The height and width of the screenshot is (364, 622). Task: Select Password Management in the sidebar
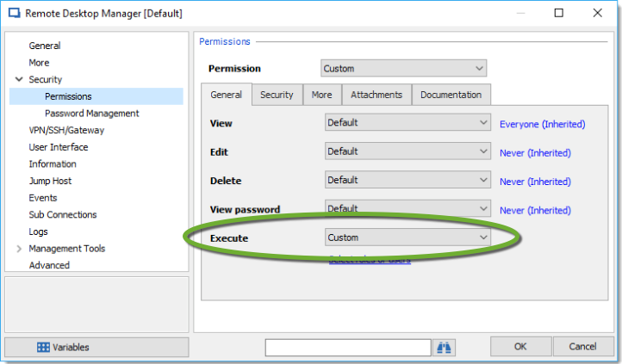pyautogui.click(x=92, y=114)
